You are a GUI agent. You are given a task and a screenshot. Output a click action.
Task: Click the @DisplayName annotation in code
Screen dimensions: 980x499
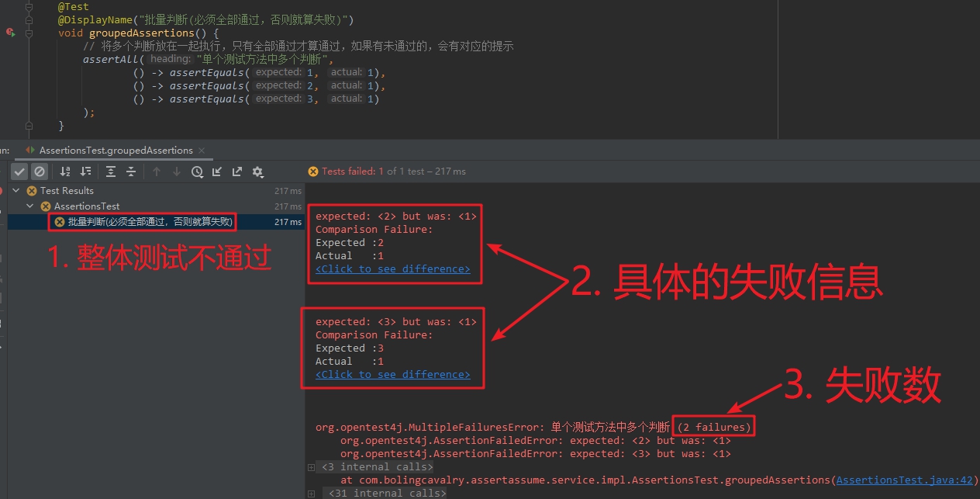pyautogui.click(x=95, y=19)
